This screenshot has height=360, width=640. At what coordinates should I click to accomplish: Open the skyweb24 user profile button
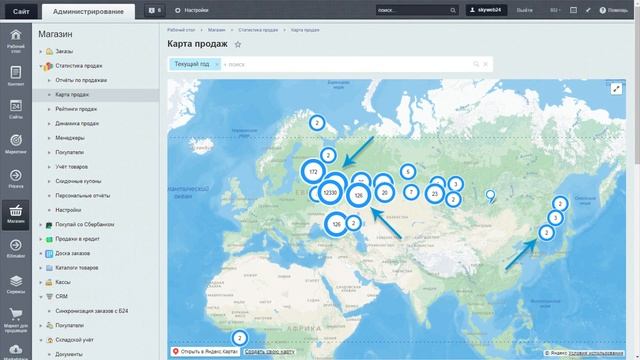click(486, 10)
